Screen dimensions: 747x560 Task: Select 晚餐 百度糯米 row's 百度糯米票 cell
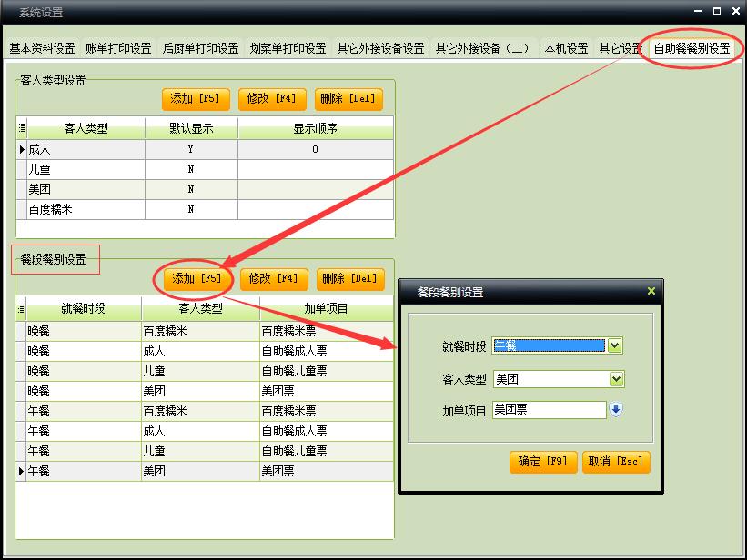tap(327, 332)
